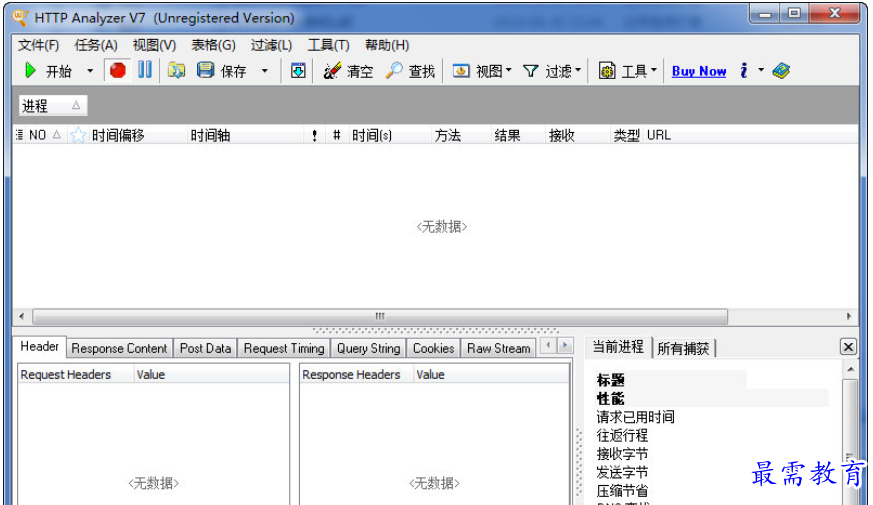The width and height of the screenshot is (873, 505).
Task: Click the tab scroll right arrow
Action: [565, 345]
